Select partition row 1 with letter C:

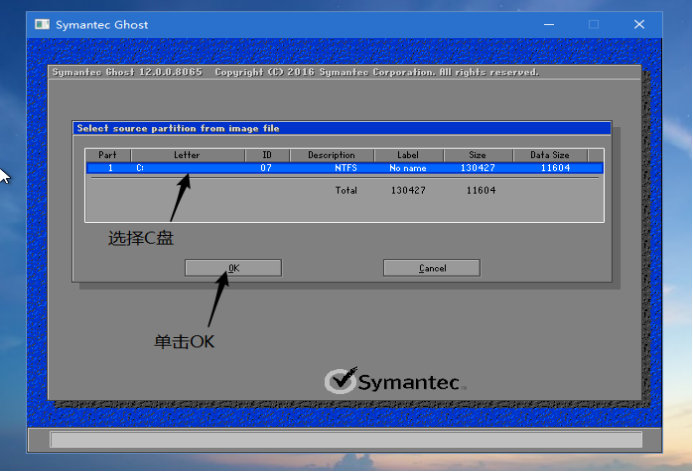[345, 168]
